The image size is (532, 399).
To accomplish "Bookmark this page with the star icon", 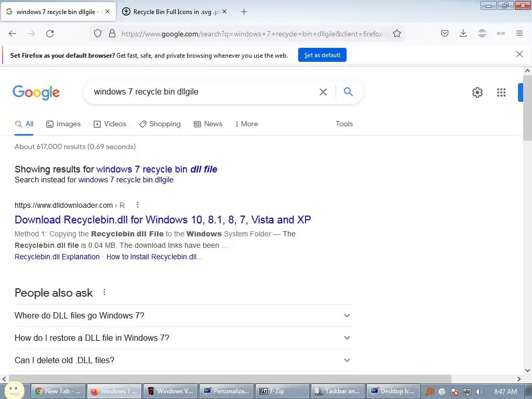I will click(x=397, y=34).
